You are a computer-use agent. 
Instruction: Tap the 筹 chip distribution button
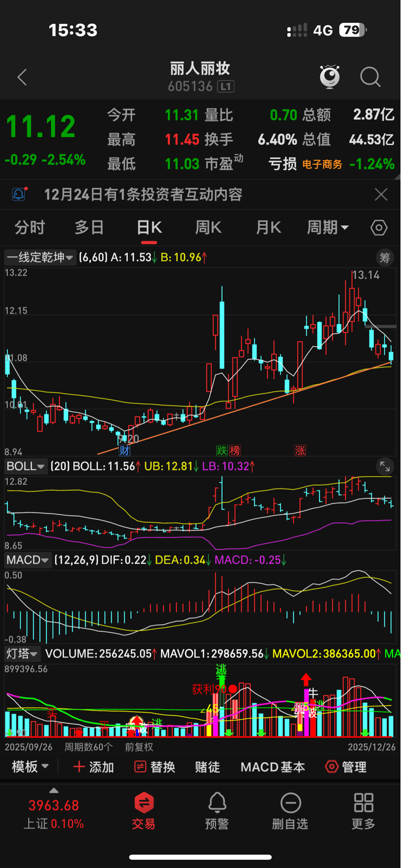[x=385, y=258]
